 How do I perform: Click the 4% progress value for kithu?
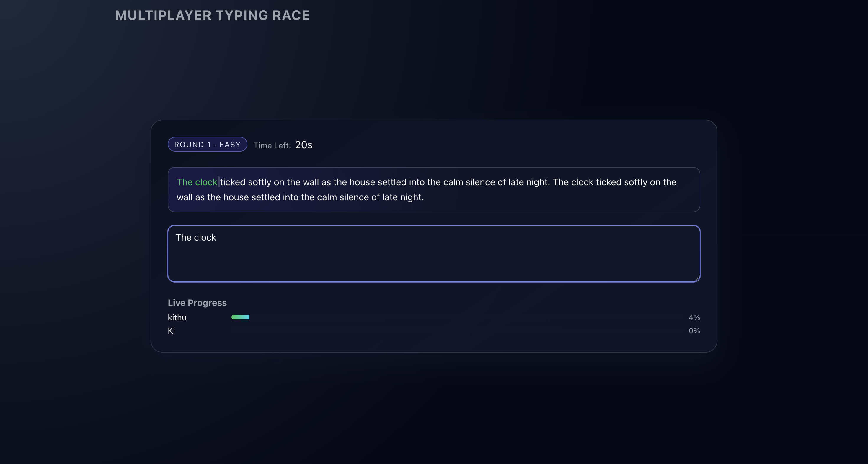tap(694, 317)
